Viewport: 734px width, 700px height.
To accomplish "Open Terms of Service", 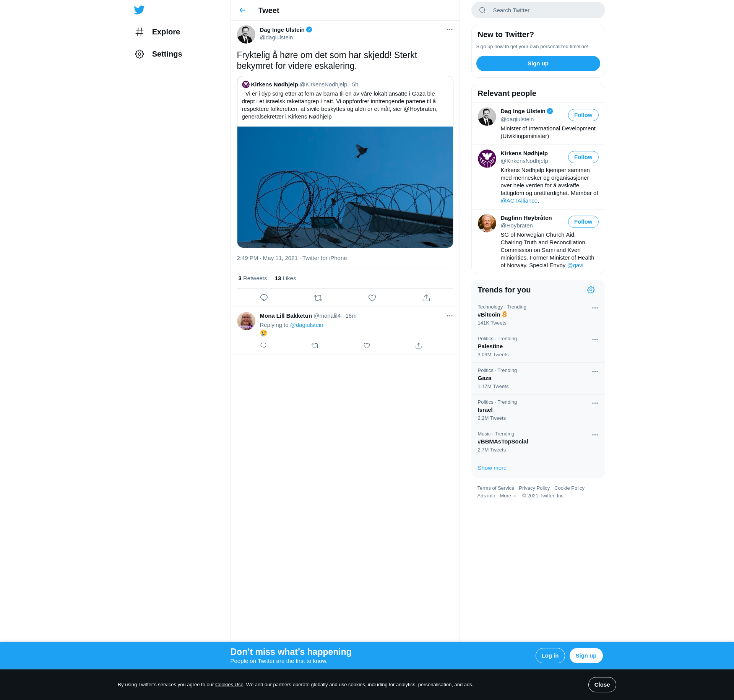I will (495, 488).
